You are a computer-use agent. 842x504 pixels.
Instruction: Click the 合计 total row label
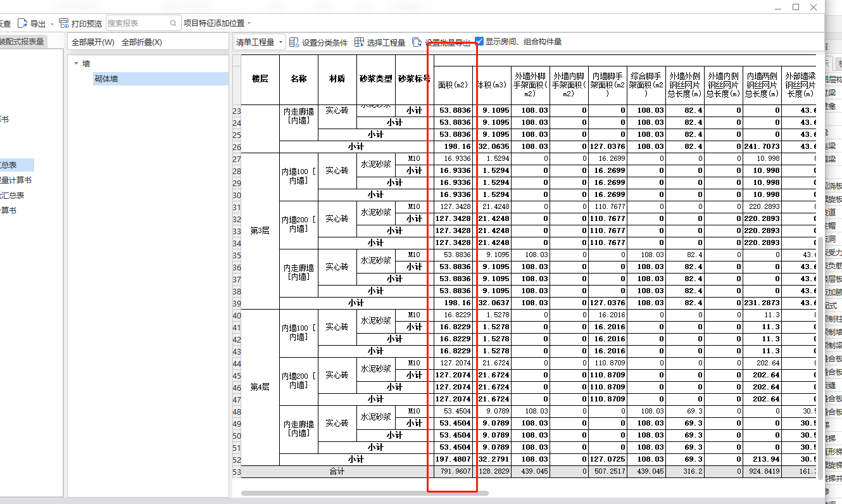coord(337,472)
